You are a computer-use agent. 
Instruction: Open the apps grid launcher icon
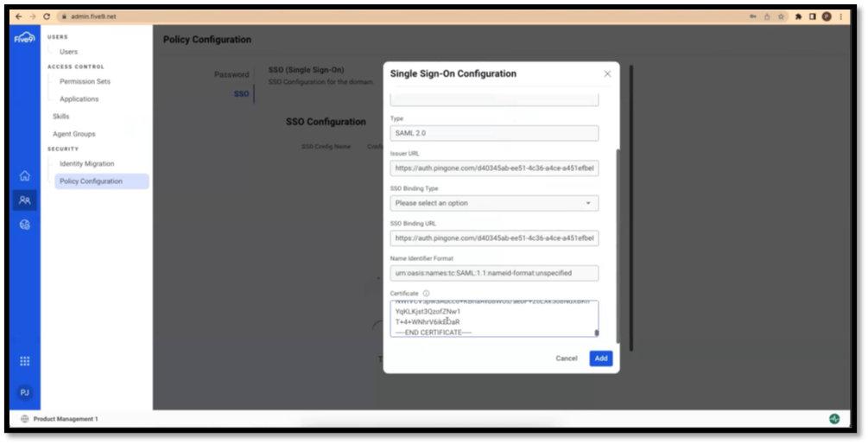pos(25,361)
